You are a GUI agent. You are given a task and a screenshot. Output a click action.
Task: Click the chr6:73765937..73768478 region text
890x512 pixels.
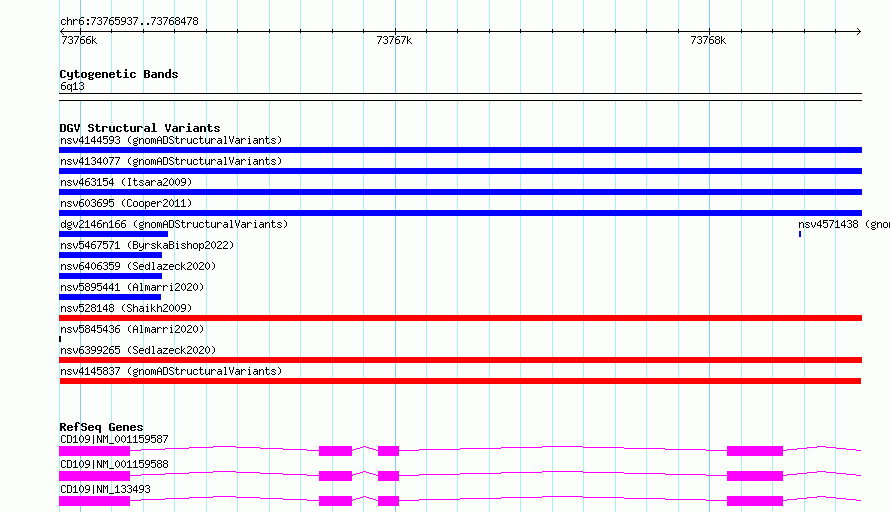pos(129,21)
